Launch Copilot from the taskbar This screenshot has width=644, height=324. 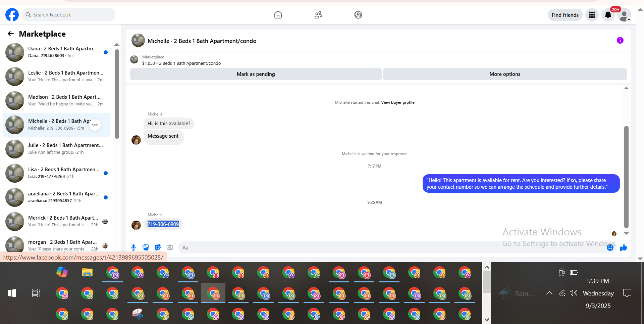(x=62, y=272)
